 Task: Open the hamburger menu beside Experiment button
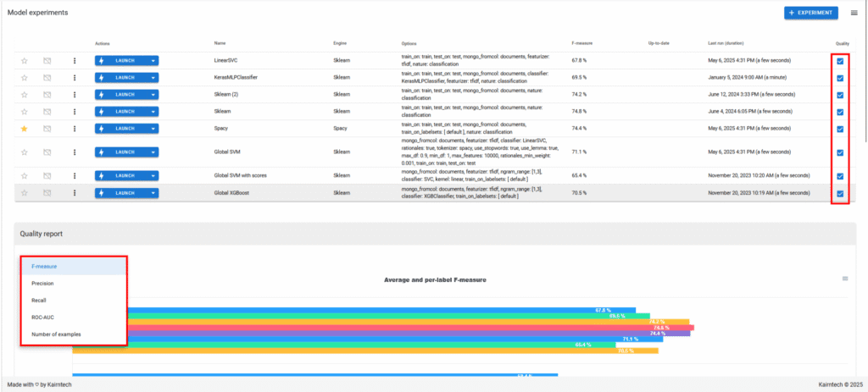pyautogui.click(x=854, y=14)
